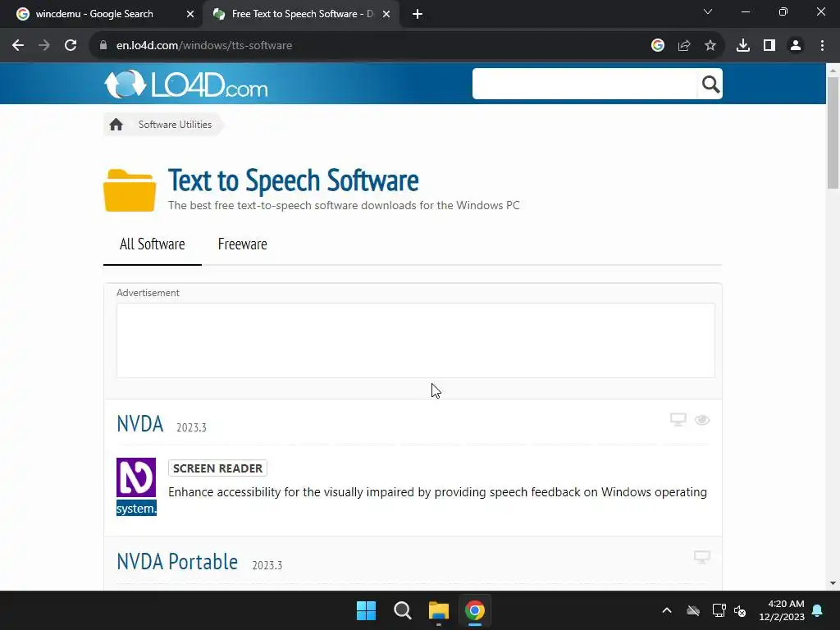The width and height of the screenshot is (840, 630).
Task: Close the wincdemu Google Search tab
Action: point(190,14)
